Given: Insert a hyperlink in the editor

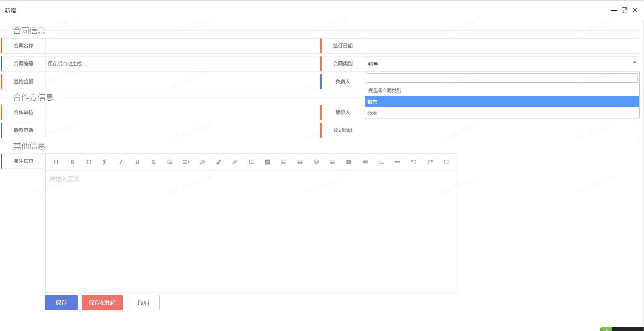Looking at the screenshot, I should (235, 162).
